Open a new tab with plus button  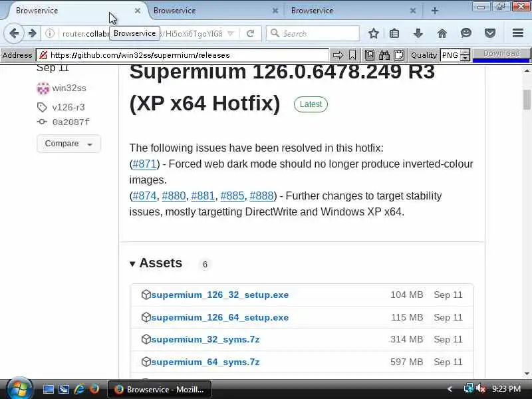pyautogui.click(x=435, y=11)
